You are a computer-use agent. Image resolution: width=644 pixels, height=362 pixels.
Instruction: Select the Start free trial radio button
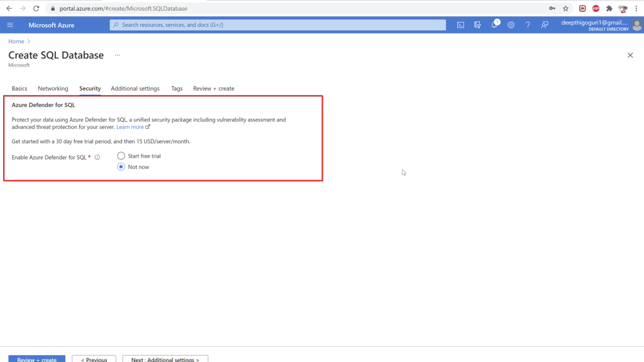(x=121, y=156)
